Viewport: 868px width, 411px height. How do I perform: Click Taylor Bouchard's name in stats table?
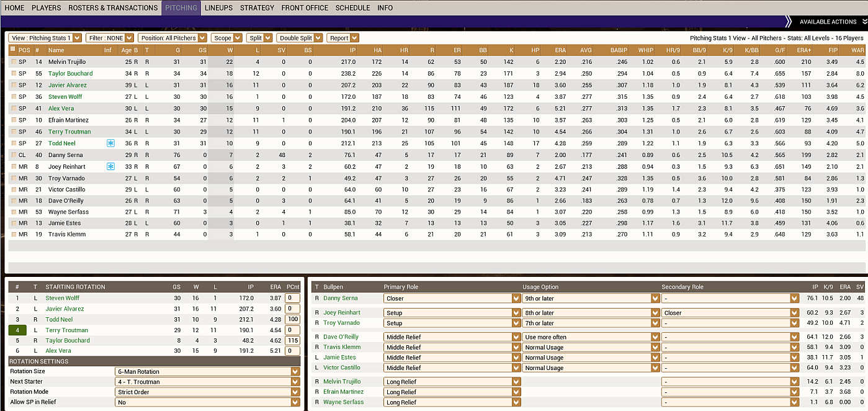[x=70, y=73]
